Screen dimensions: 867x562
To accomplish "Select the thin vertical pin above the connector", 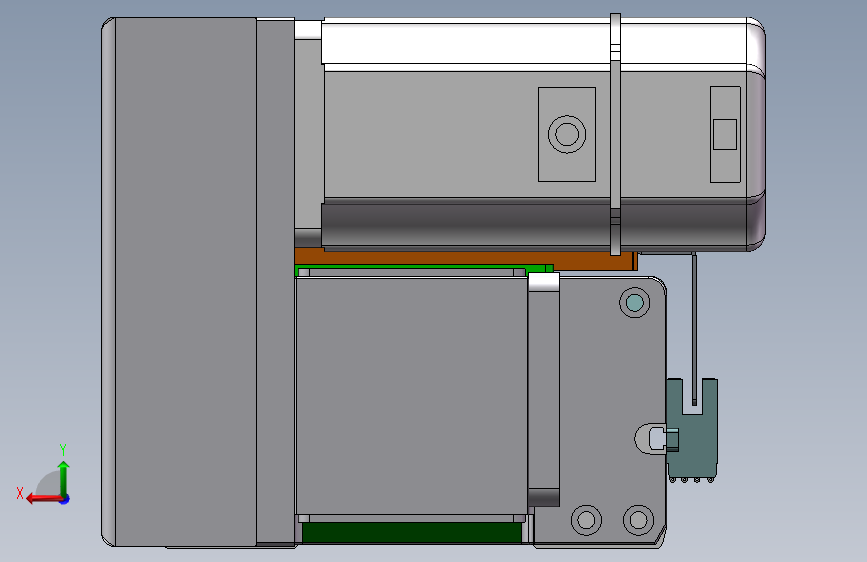I will click(694, 329).
